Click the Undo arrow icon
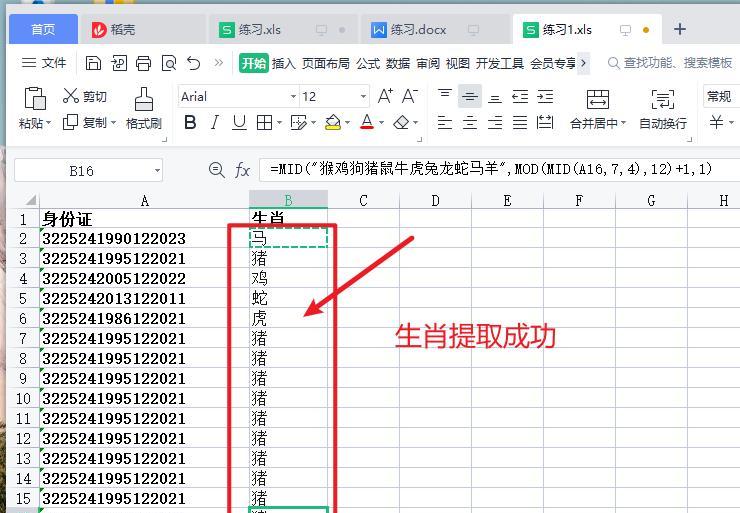 coord(193,63)
